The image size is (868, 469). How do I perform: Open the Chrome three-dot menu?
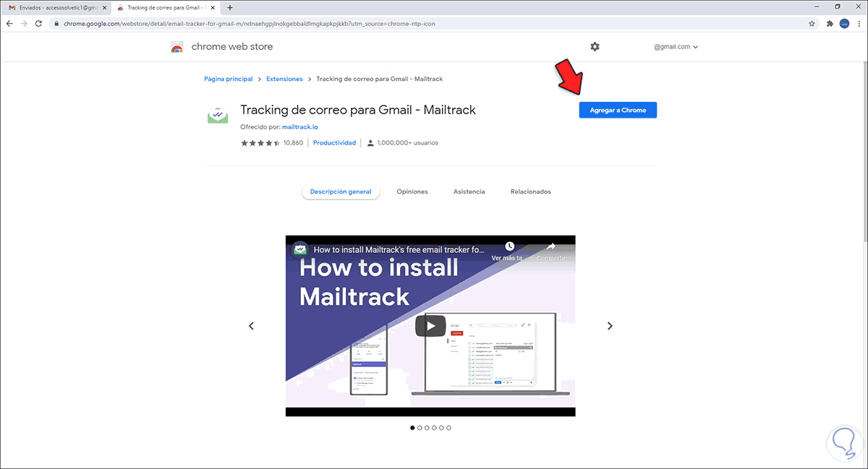[x=859, y=23]
